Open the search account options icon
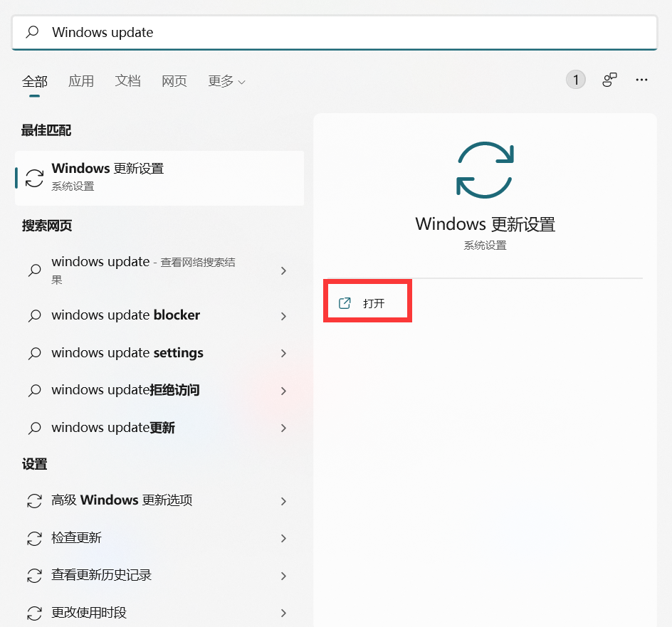The height and width of the screenshot is (627, 672). click(609, 80)
